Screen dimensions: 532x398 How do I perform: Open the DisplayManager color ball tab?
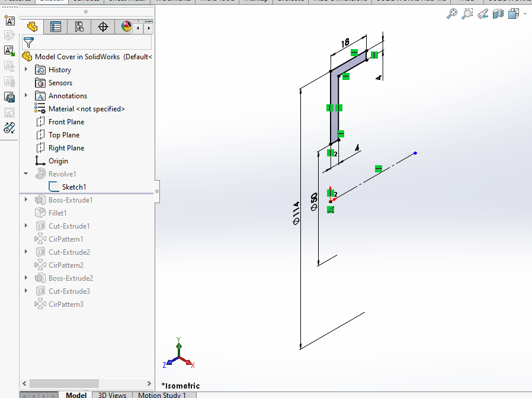click(126, 27)
